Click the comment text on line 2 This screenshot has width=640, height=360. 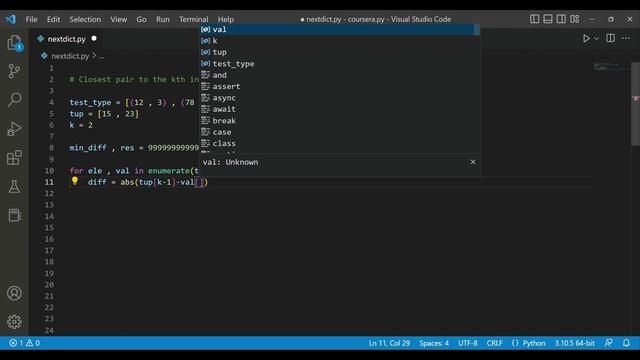[x=134, y=80]
